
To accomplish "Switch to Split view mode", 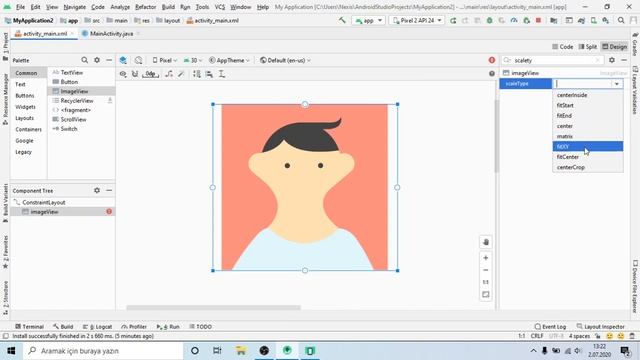I will point(588,47).
